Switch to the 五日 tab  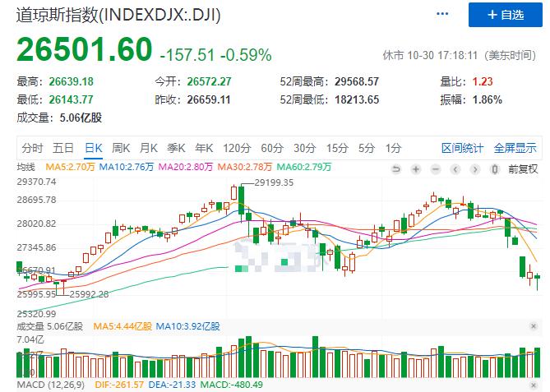[62, 148]
